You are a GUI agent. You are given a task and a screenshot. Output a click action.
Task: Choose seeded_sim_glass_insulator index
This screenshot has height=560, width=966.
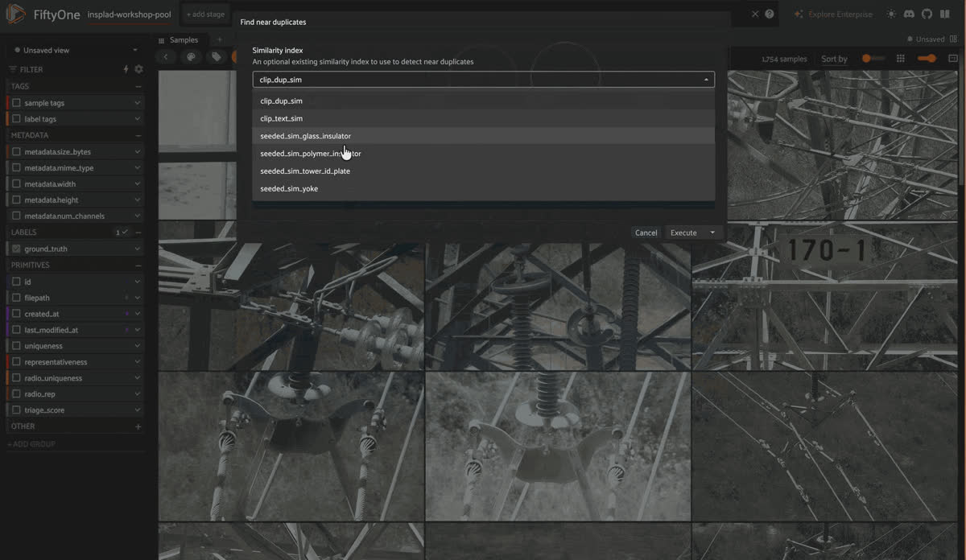click(x=483, y=136)
